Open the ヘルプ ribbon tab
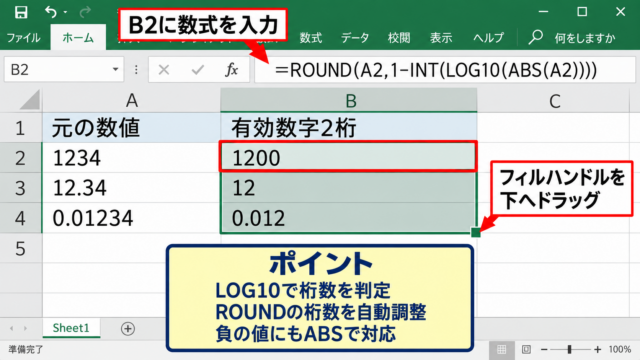 click(x=488, y=38)
